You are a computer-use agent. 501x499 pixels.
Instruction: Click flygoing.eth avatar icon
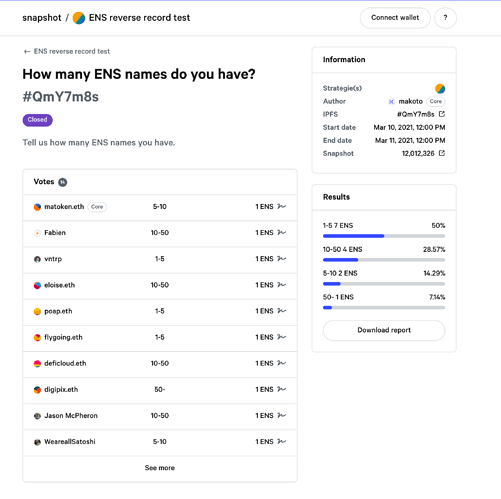(x=37, y=338)
